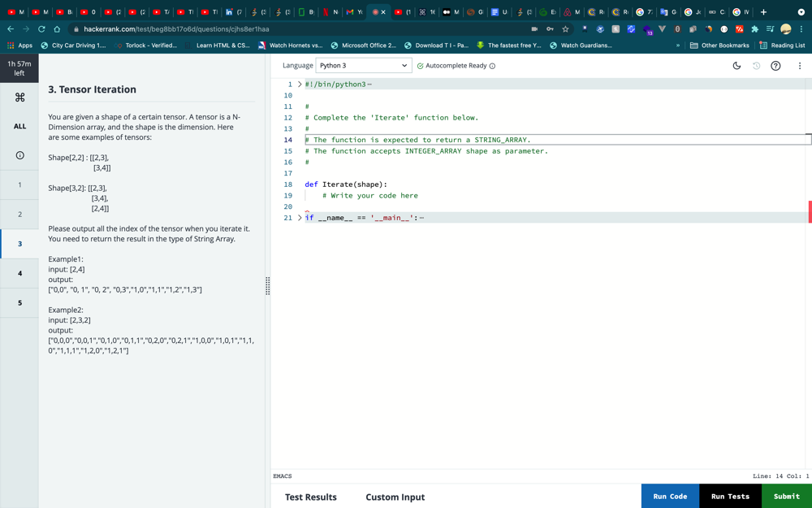This screenshot has width=812, height=508.
Task: Open Learn HTML & CS bookmark
Action: pyautogui.click(x=217, y=45)
